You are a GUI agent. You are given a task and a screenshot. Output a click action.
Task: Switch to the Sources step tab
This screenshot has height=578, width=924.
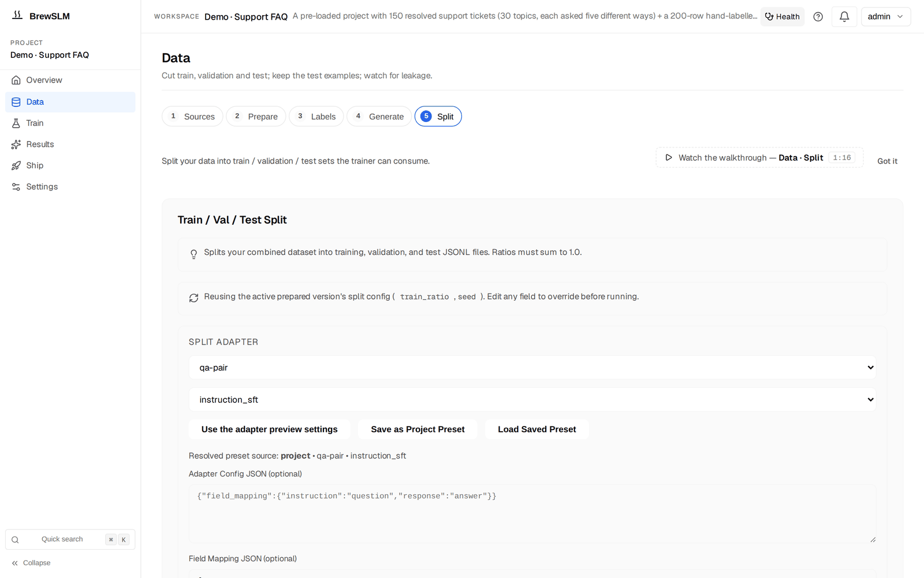click(192, 116)
